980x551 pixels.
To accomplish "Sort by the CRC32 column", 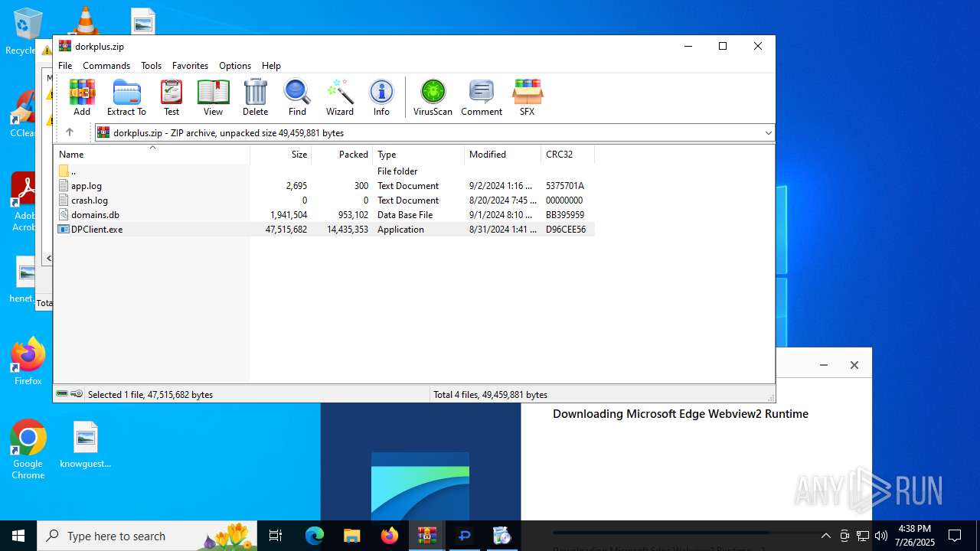I will click(x=567, y=155).
